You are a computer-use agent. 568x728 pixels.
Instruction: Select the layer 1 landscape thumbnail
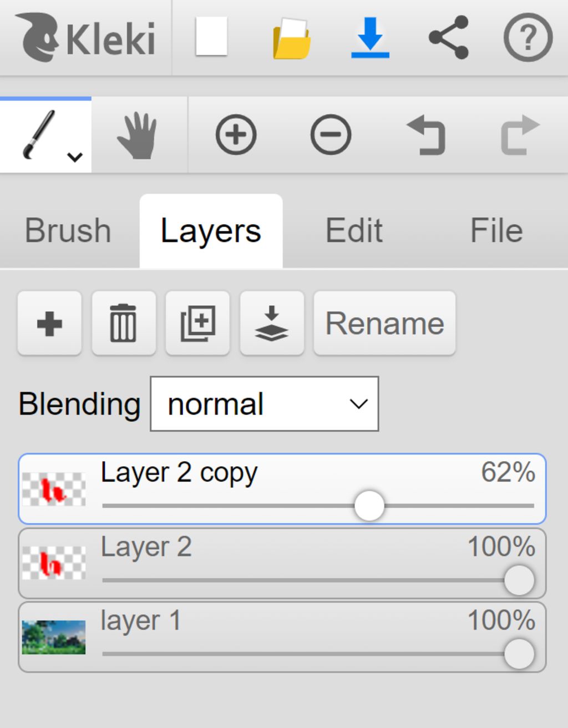[54, 637]
